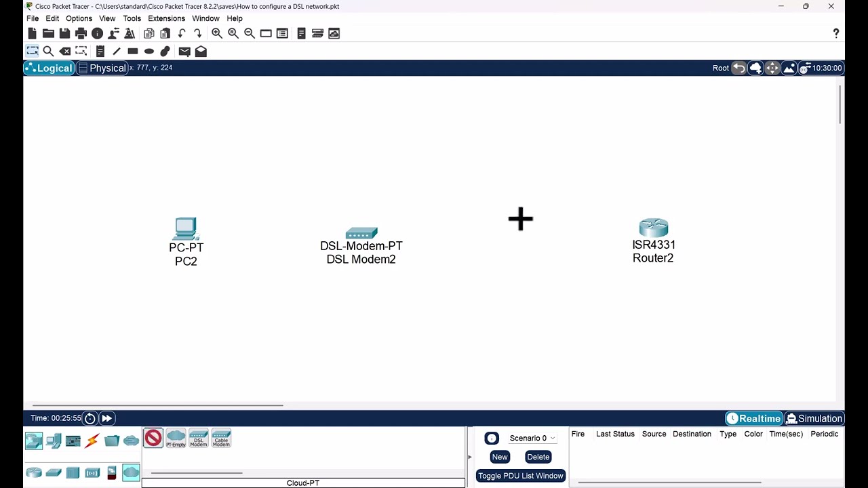Select the Draw Freeform tool
Screen dimensions: 868x488
(165, 51)
